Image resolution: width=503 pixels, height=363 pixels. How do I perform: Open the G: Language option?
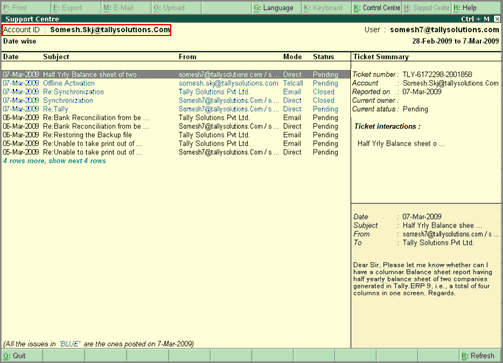[x=276, y=8]
